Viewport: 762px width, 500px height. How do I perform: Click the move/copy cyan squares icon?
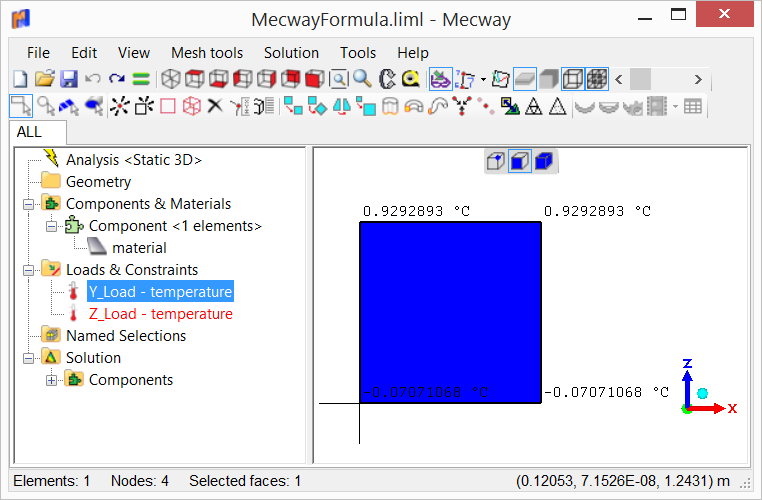(293, 106)
